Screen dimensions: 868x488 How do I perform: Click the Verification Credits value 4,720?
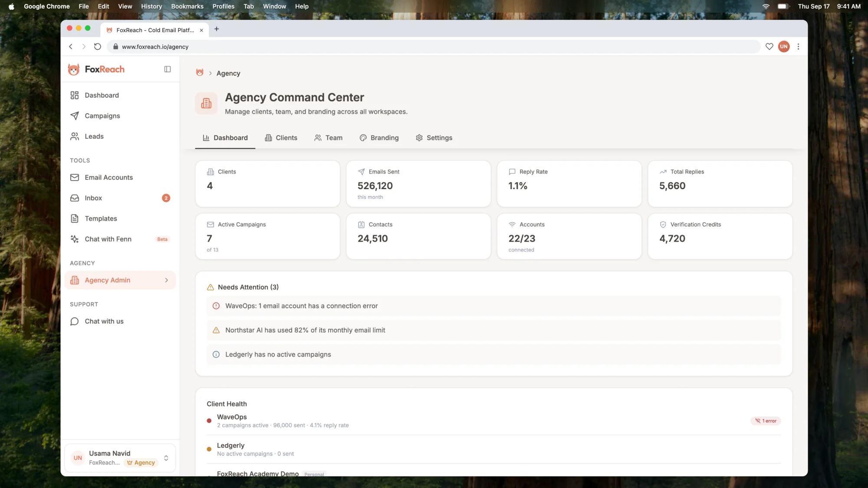(672, 239)
